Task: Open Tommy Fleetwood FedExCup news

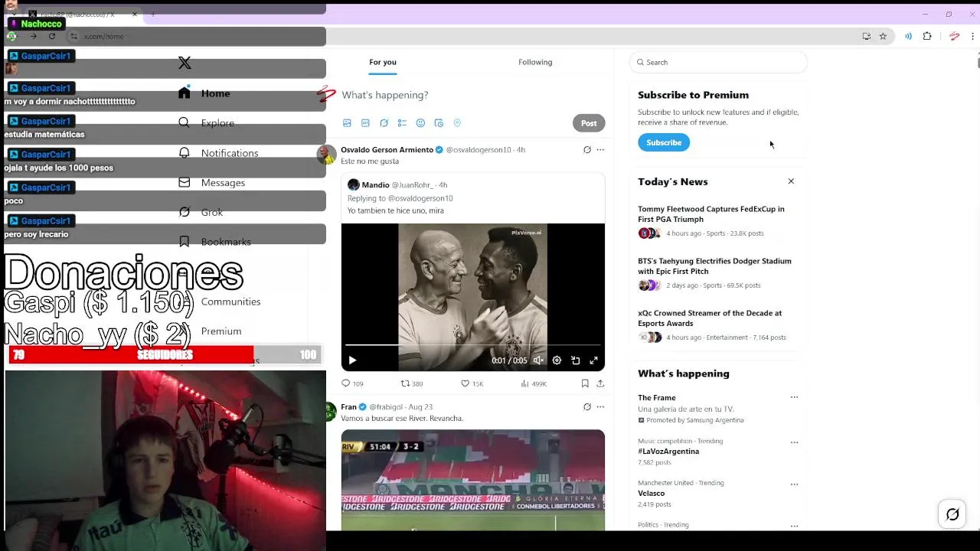Action: coord(717,220)
